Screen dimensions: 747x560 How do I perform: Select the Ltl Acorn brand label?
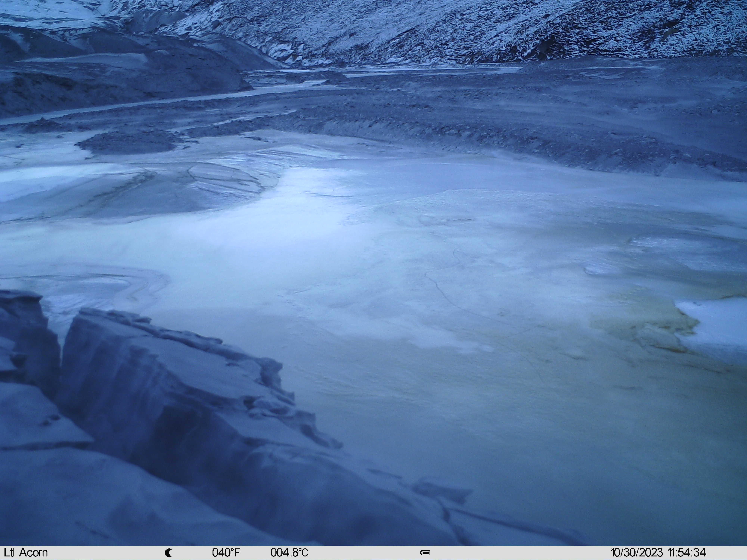click(x=26, y=553)
